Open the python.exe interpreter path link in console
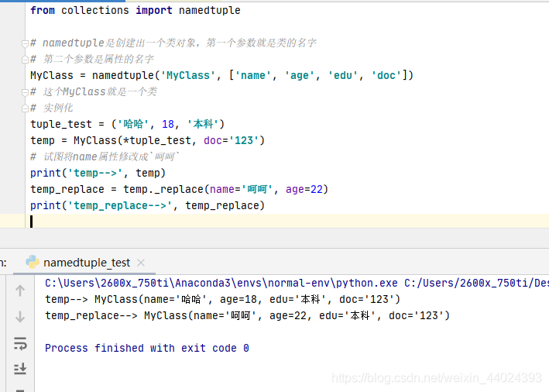Screen dimensions: 549x392 tap(221, 283)
